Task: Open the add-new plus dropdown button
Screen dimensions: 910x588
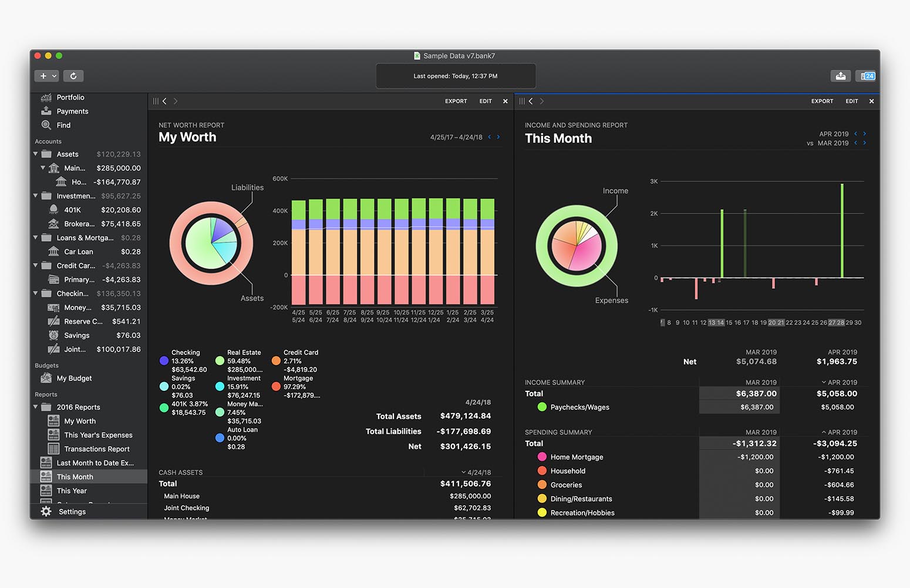Action: tap(46, 76)
